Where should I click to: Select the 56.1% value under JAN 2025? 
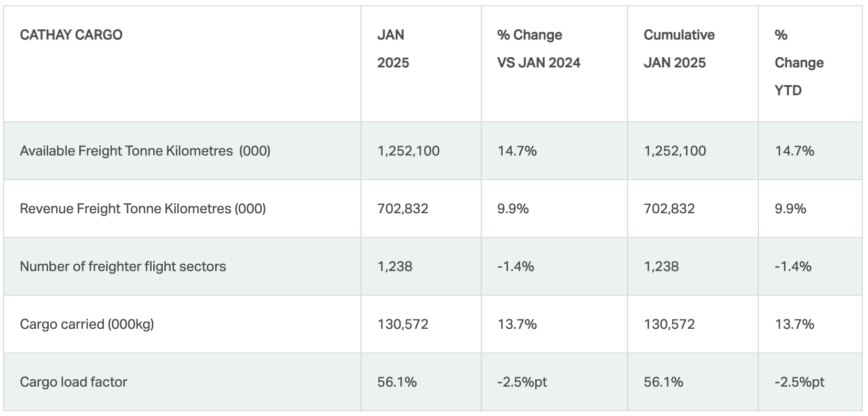397,382
